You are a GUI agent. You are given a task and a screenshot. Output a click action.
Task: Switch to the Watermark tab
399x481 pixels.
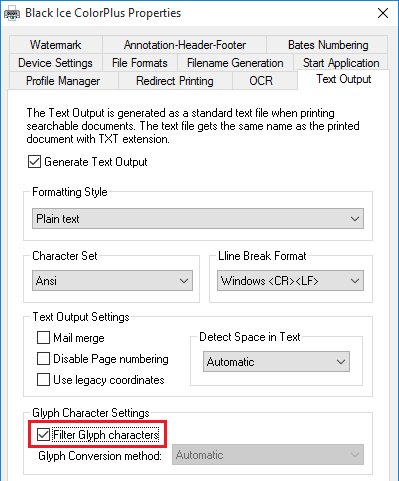tap(56, 45)
